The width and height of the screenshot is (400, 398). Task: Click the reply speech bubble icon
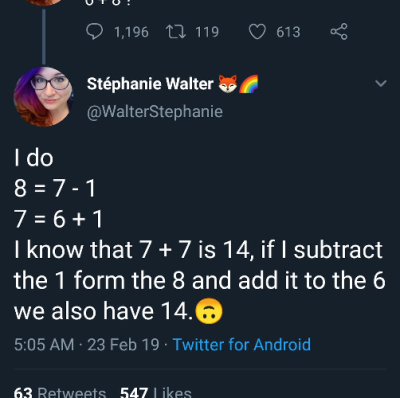tap(94, 32)
